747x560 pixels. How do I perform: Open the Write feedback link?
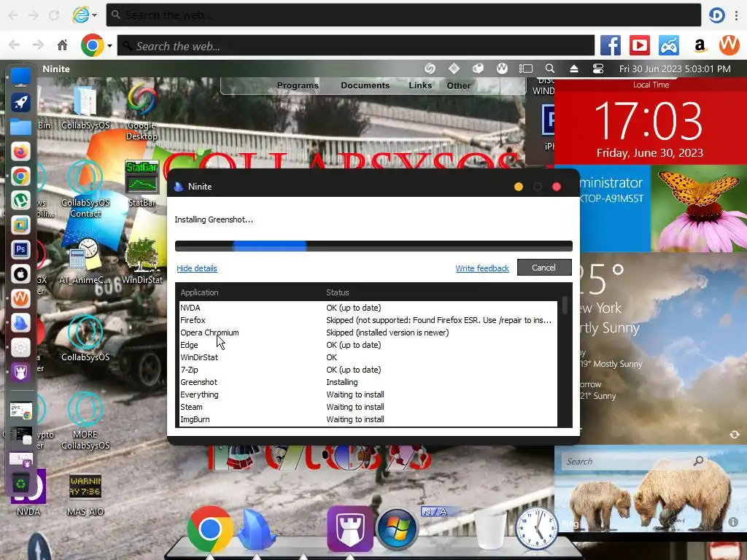(482, 268)
